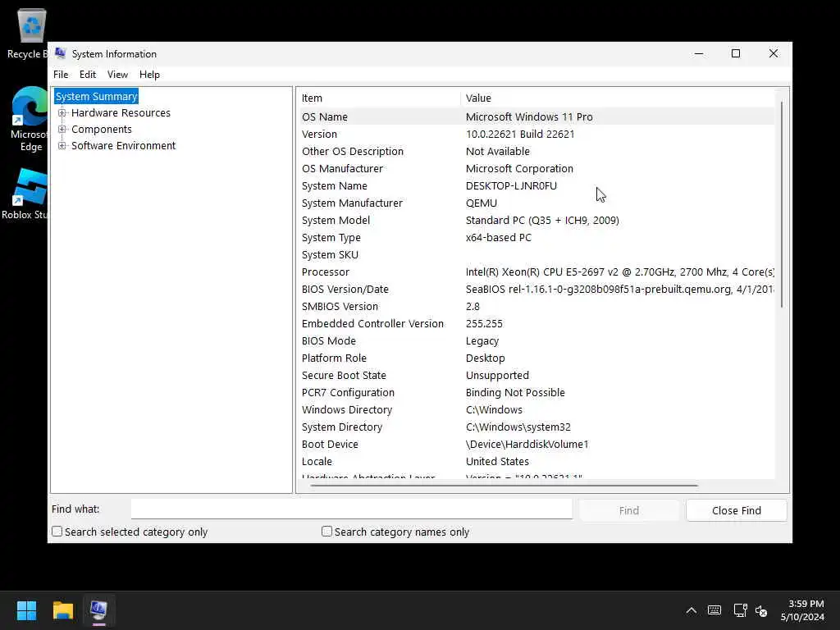Select the PCR7 Configuration row
Screen dimensions: 840x630
click(x=536, y=393)
